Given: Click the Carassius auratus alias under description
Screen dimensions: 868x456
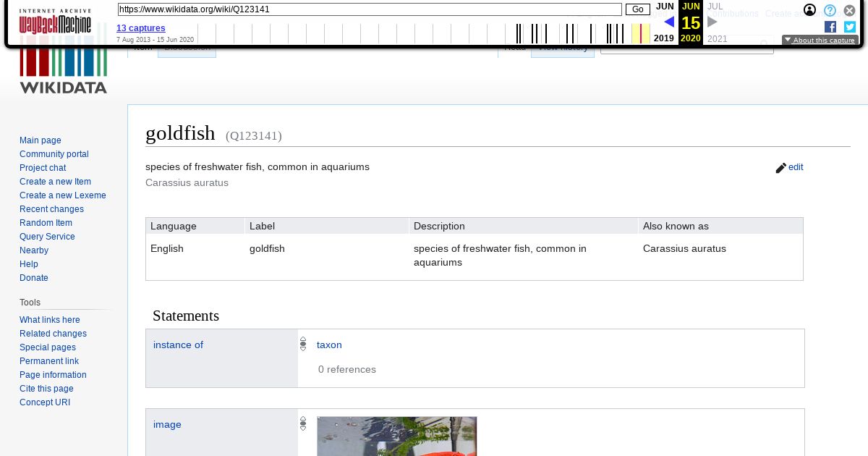Looking at the screenshot, I should [x=187, y=183].
